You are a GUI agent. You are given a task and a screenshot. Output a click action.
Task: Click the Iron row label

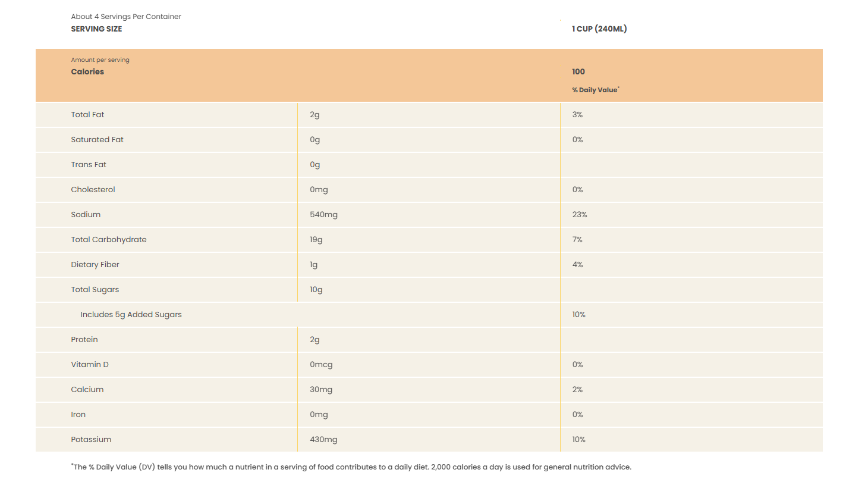[x=78, y=414]
